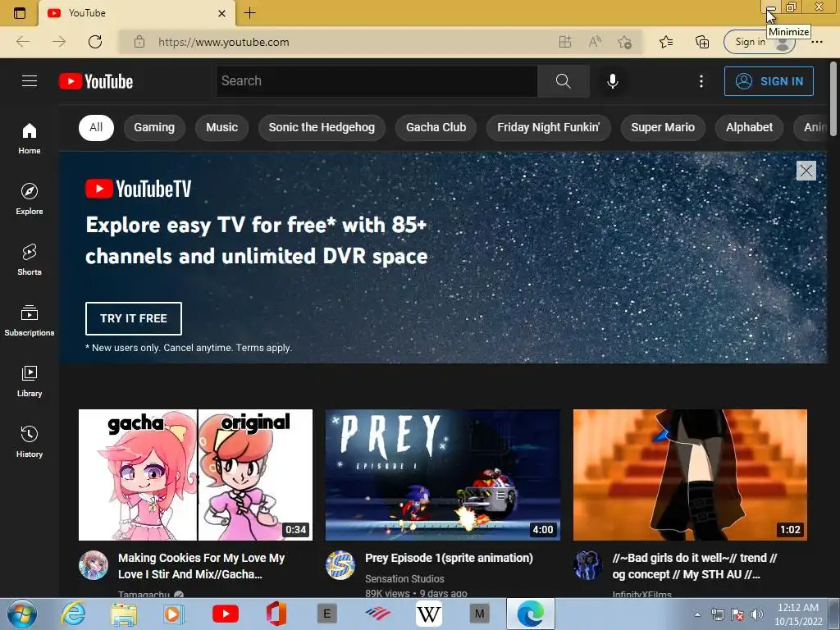Click the read aloud icon in address bar
The image size is (840, 630).
click(x=596, y=42)
